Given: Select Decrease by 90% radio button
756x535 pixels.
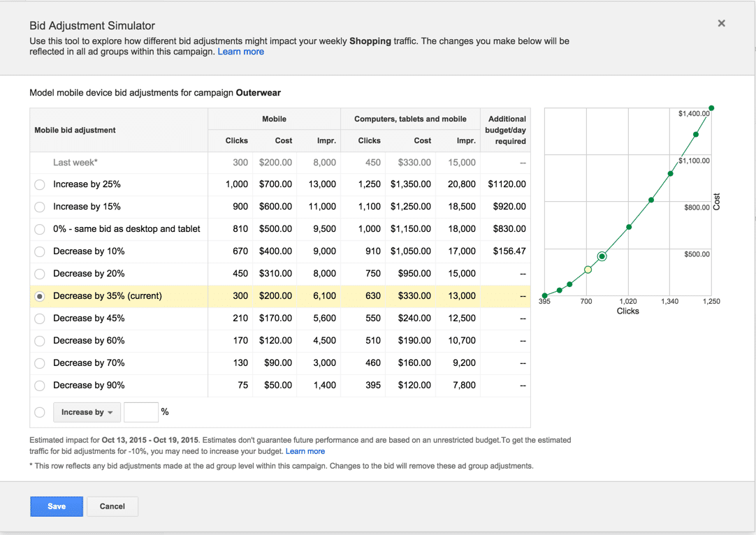Looking at the screenshot, I should click(40, 386).
